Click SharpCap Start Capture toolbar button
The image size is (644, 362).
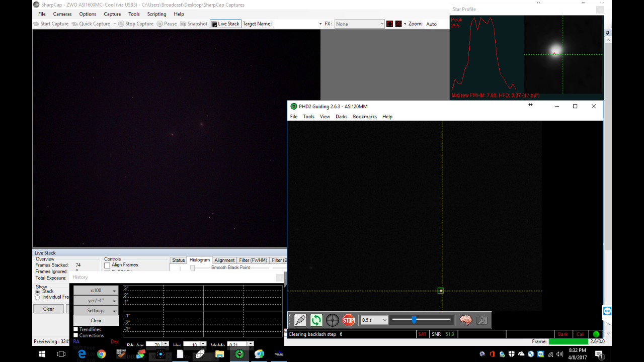[x=51, y=24]
